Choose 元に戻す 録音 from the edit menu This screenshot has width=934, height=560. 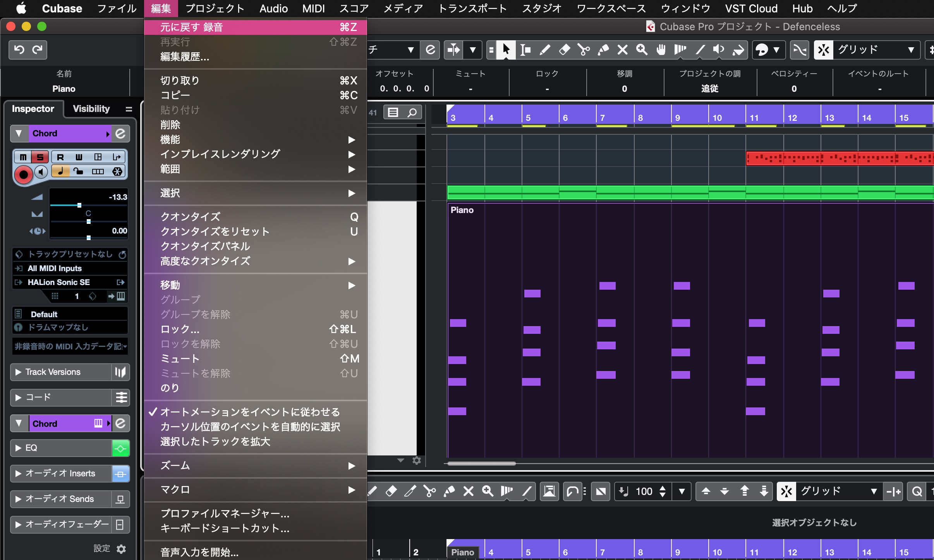click(x=256, y=27)
